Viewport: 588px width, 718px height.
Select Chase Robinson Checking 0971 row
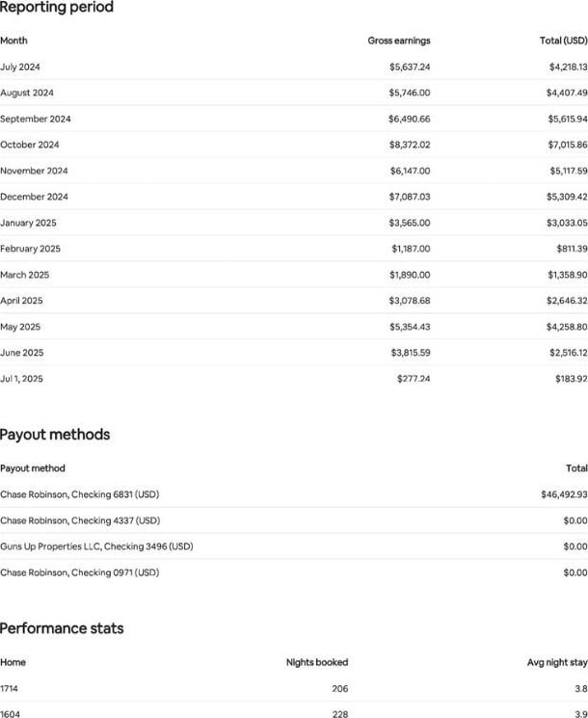[x=294, y=572]
